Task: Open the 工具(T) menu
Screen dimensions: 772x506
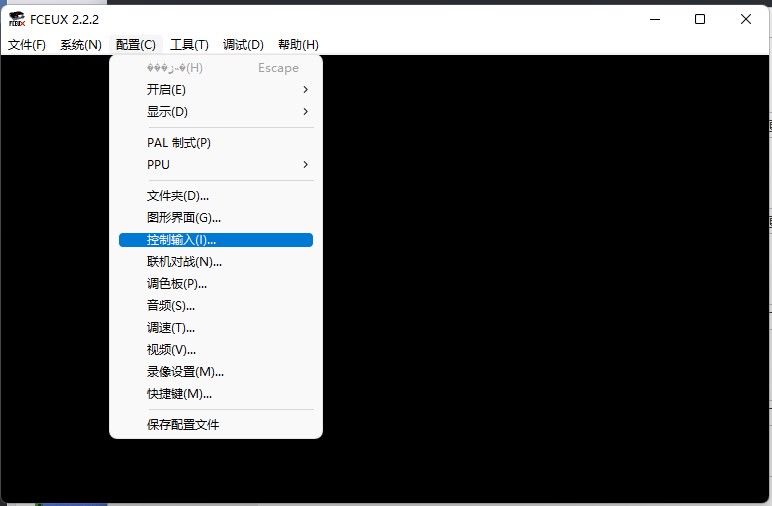Action: point(189,45)
